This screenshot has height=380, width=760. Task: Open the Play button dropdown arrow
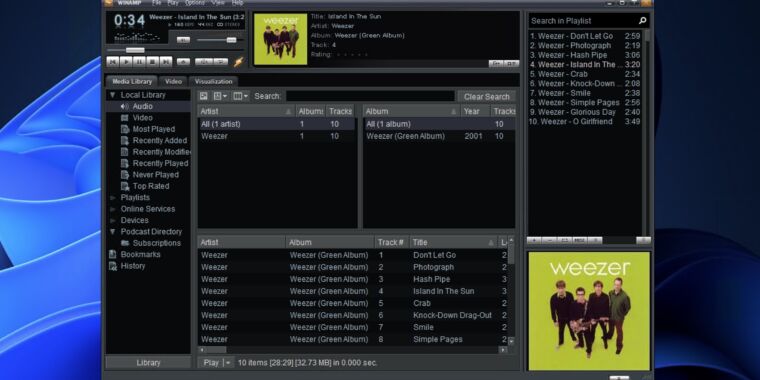[x=228, y=363]
